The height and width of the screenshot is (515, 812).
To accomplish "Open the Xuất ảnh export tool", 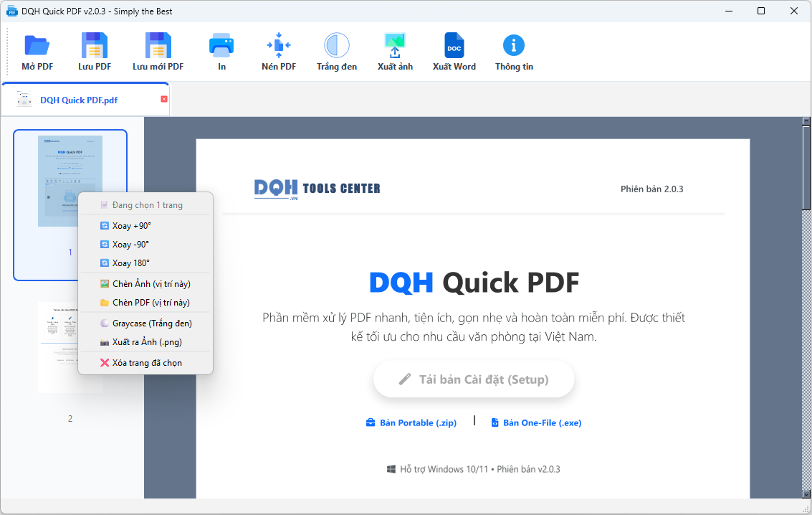I will point(395,46).
